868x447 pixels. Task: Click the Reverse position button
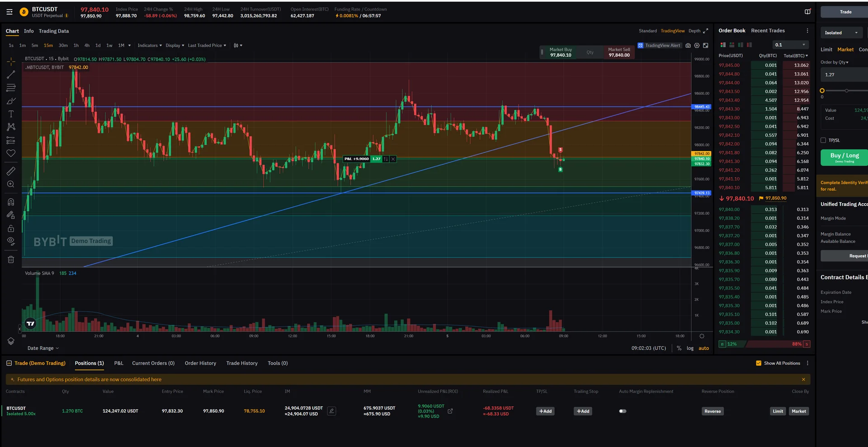tap(712, 411)
